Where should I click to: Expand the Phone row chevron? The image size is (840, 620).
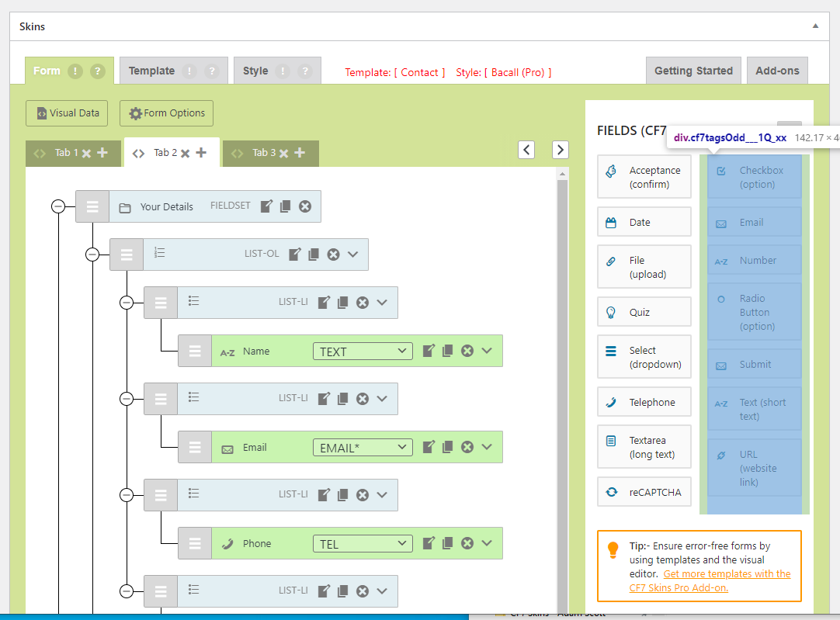pyautogui.click(x=487, y=543)
